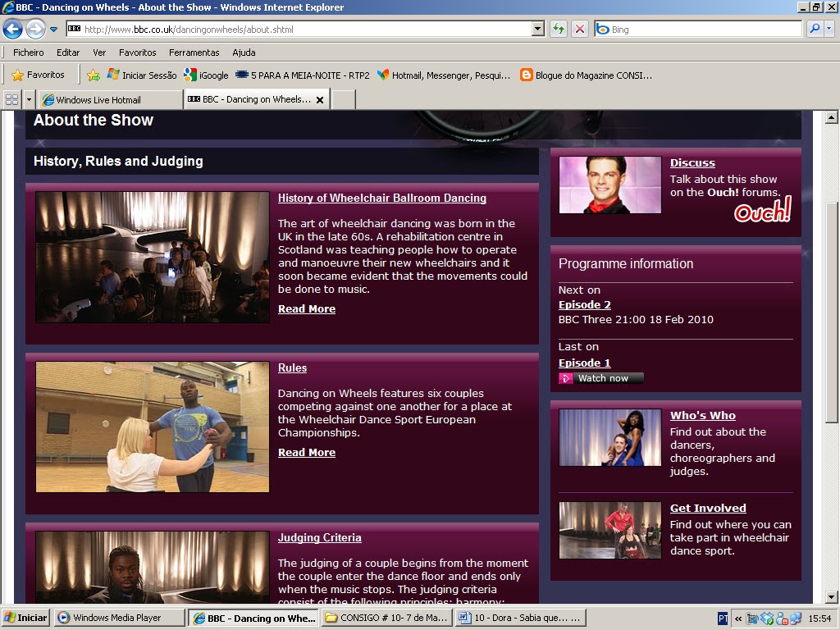Click the Watch now button
Image resolution: width=840 pixels, height=630 pixels.
coord(601,378)
